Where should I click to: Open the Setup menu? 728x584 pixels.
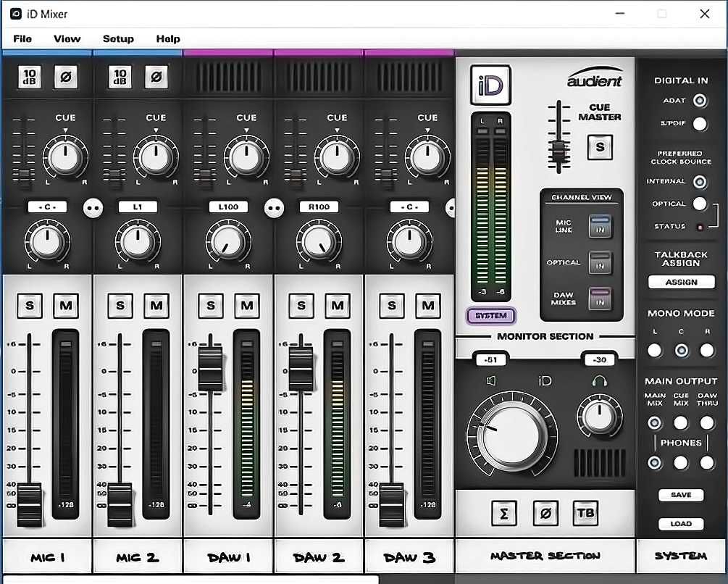118,38
